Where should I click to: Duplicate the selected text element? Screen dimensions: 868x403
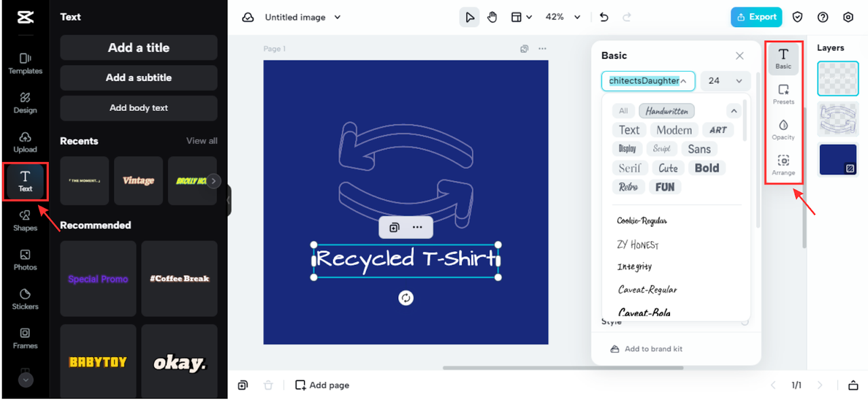394,228
